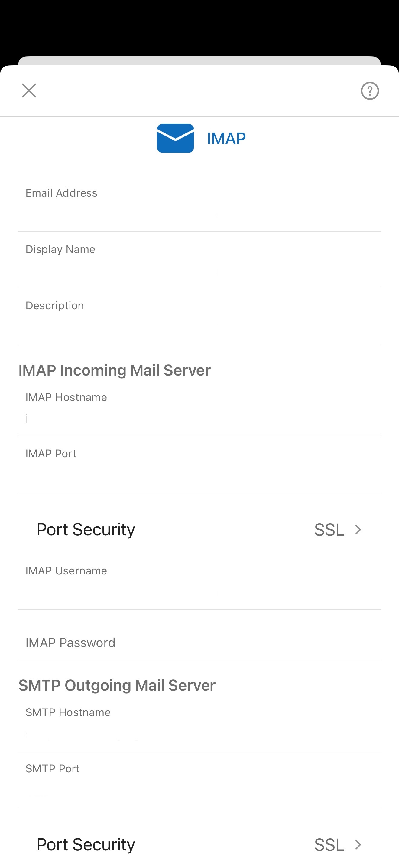Image resolution: width=399 pixels, height=868 pixels.
Task: Tap the chevron beside IMAP SSL value
Action: pyautogui.click(x=358, y=530)
